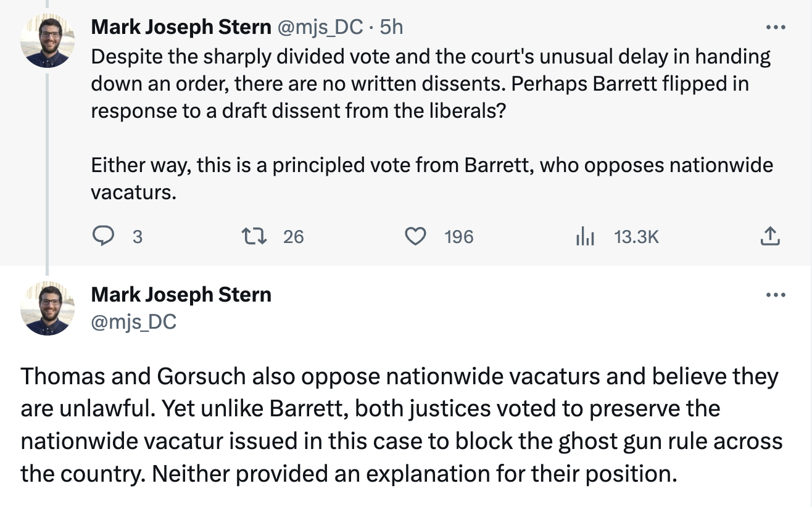Open the more options ellipsis on the lower tweet

(x=775, y=295)
